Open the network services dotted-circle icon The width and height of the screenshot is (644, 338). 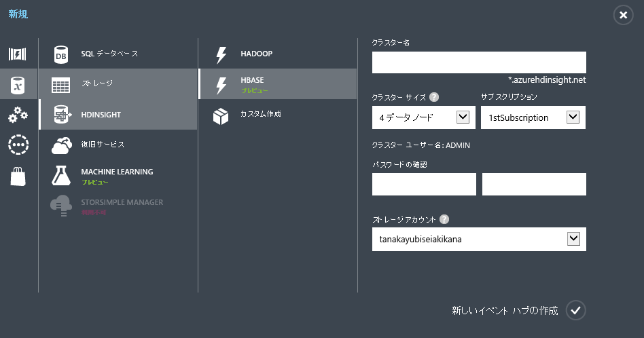(18, 145)
